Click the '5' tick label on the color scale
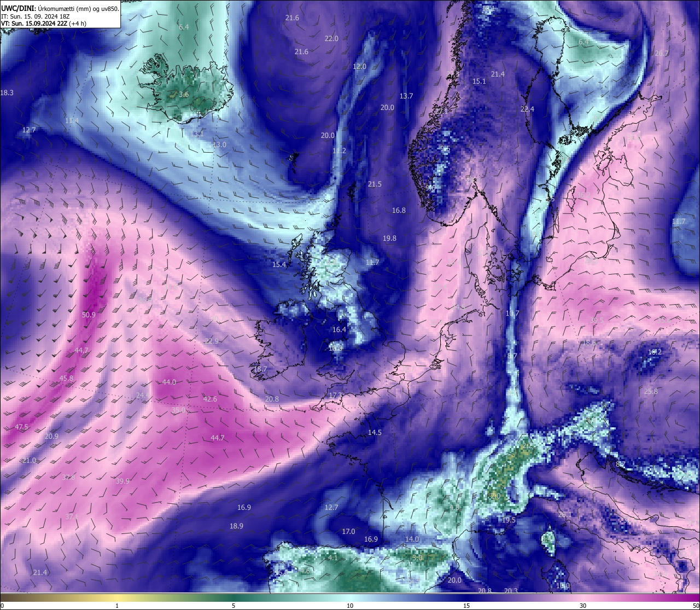The image size is (700, 610). click(x=234, y=606)
